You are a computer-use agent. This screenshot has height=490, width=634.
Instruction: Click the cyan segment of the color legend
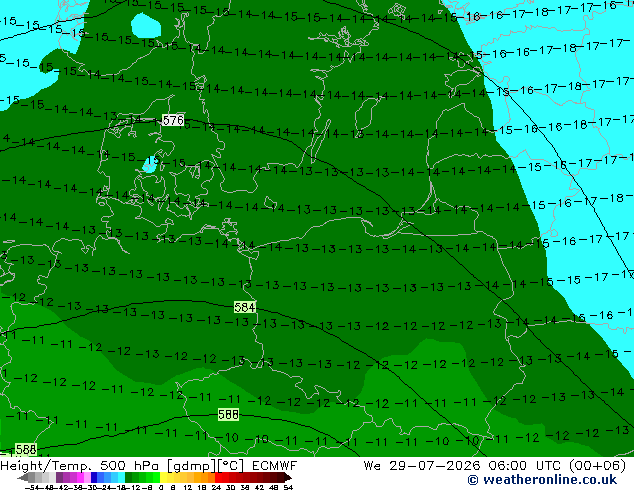point(121,477)
